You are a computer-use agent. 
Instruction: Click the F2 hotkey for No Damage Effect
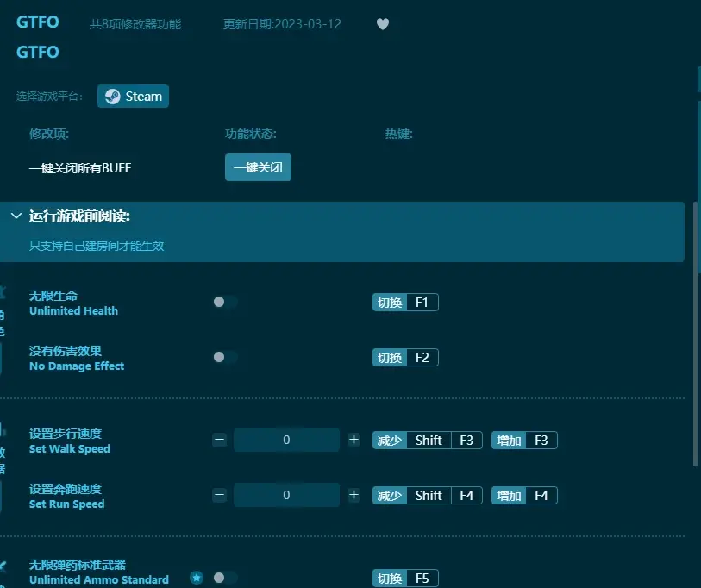point(405,357)
